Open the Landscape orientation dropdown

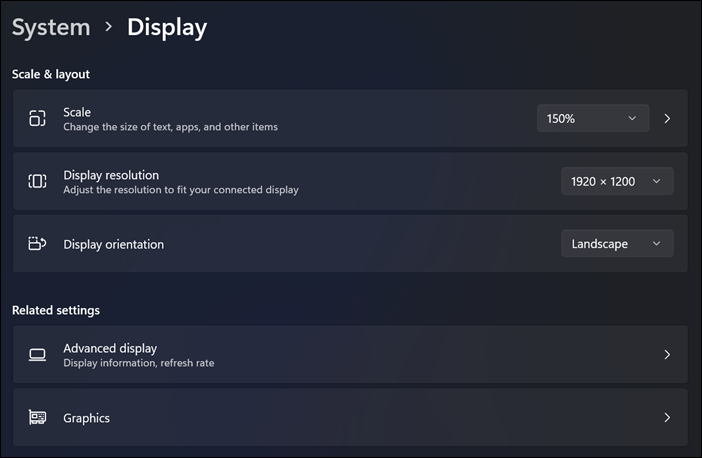616,243
